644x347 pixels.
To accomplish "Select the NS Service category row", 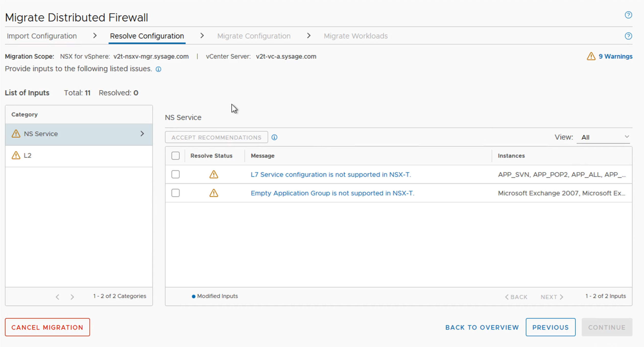I will pos(79,134).
